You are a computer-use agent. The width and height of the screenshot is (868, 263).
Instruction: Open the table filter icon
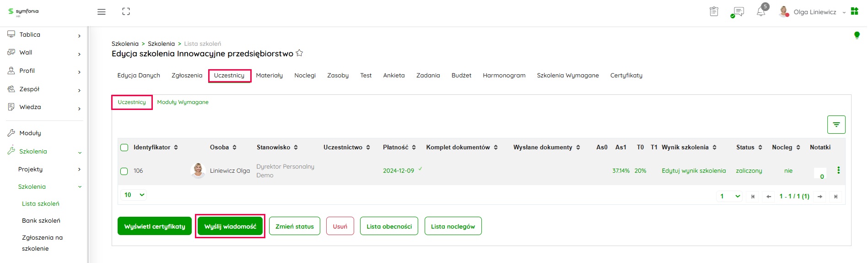[x=836, y=125]
